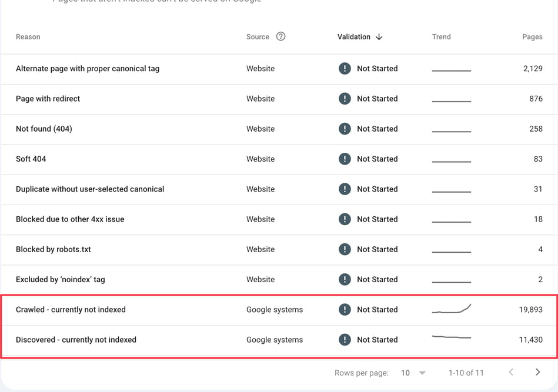558x392 pixels.
Task: Click the 2,129 pages count
Action: tap(533, 68)
